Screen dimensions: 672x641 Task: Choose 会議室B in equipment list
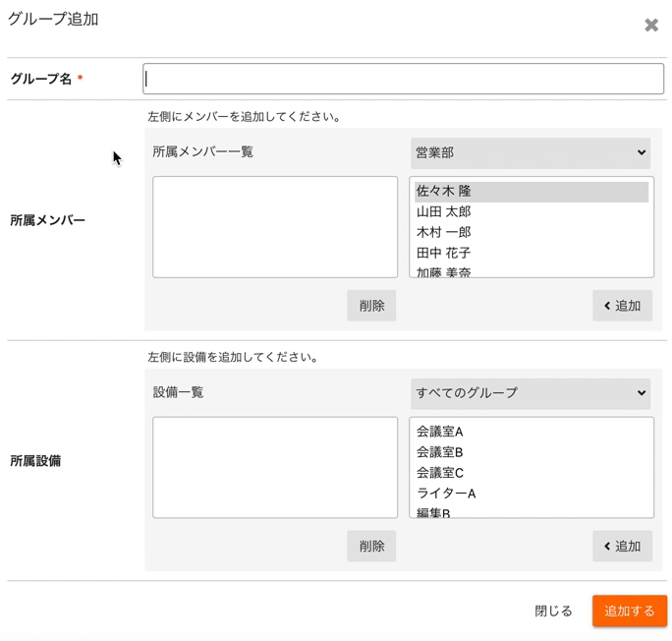pos(440,452)
